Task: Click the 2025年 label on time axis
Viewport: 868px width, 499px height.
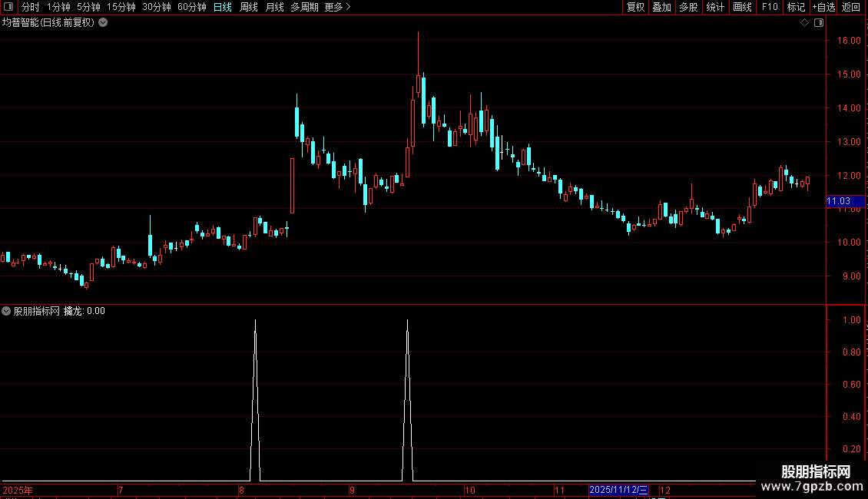Action: pos(18,490)
